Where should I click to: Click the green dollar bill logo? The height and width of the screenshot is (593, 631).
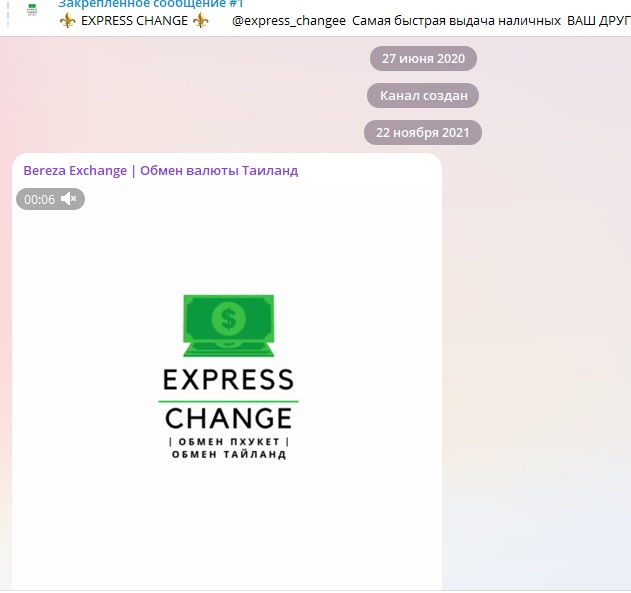pyautogui.click(x=229, y=325)
